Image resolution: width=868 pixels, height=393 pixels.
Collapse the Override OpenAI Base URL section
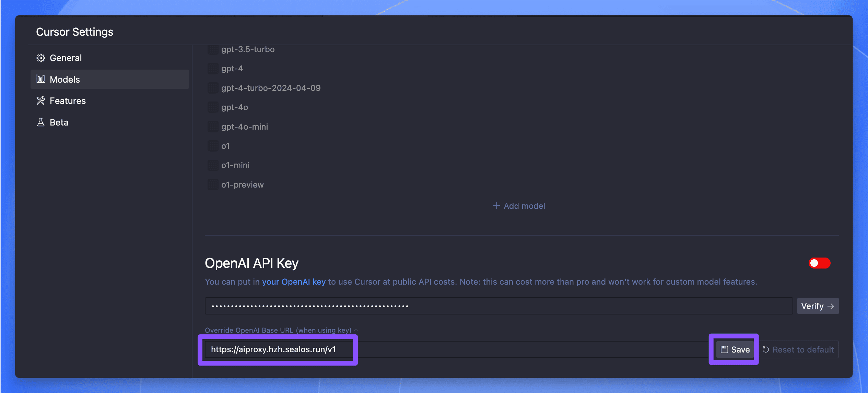(x=355, y=330)
